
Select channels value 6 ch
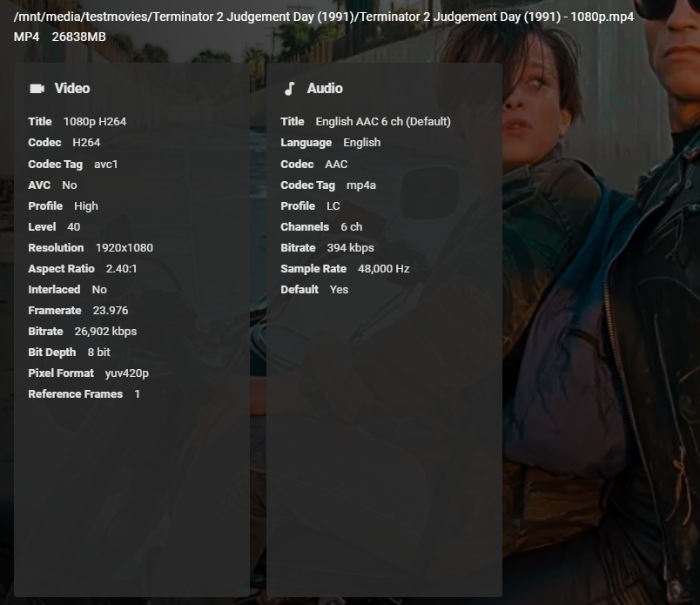click(352, 227)
